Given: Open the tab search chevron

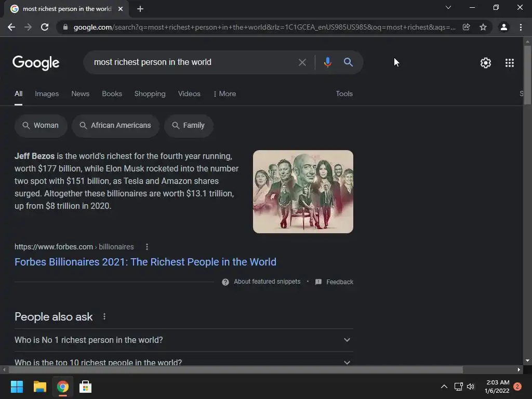Looking at the screenshot, I should tap(448, 7).
